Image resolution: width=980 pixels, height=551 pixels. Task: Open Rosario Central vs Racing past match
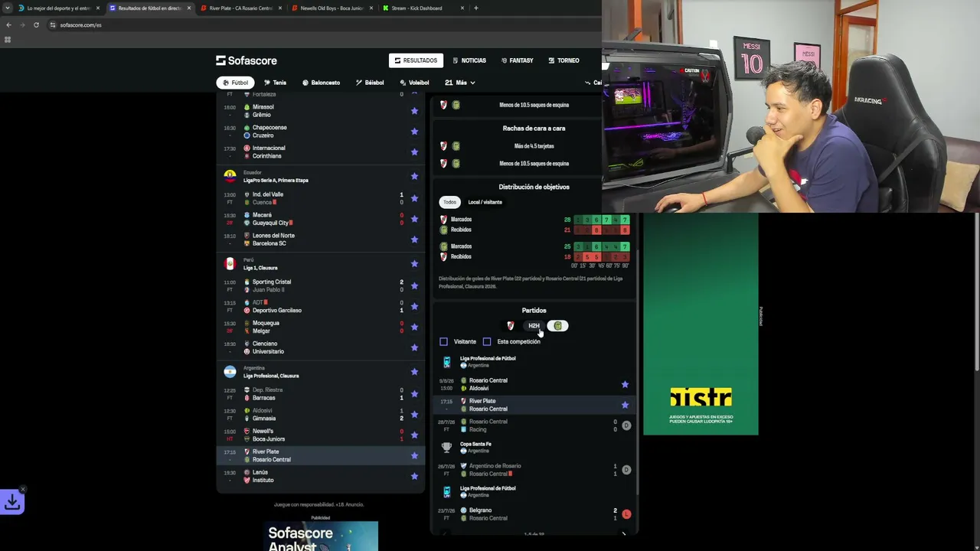(x=534, y=425)
